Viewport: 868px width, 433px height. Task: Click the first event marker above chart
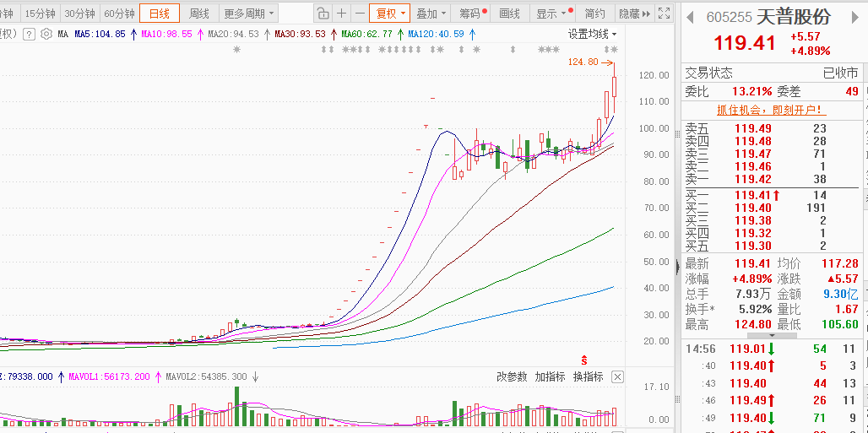click(x=237, y=50)
